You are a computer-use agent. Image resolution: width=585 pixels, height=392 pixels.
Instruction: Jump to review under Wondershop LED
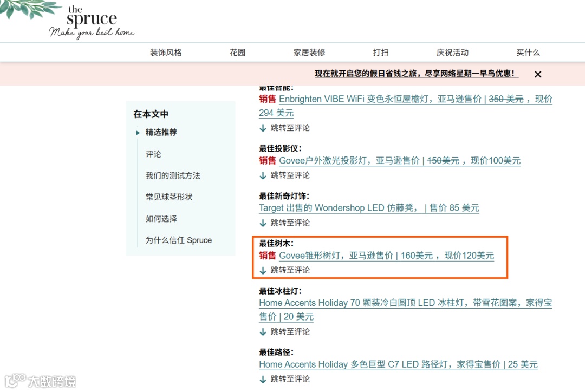point(290,223)
